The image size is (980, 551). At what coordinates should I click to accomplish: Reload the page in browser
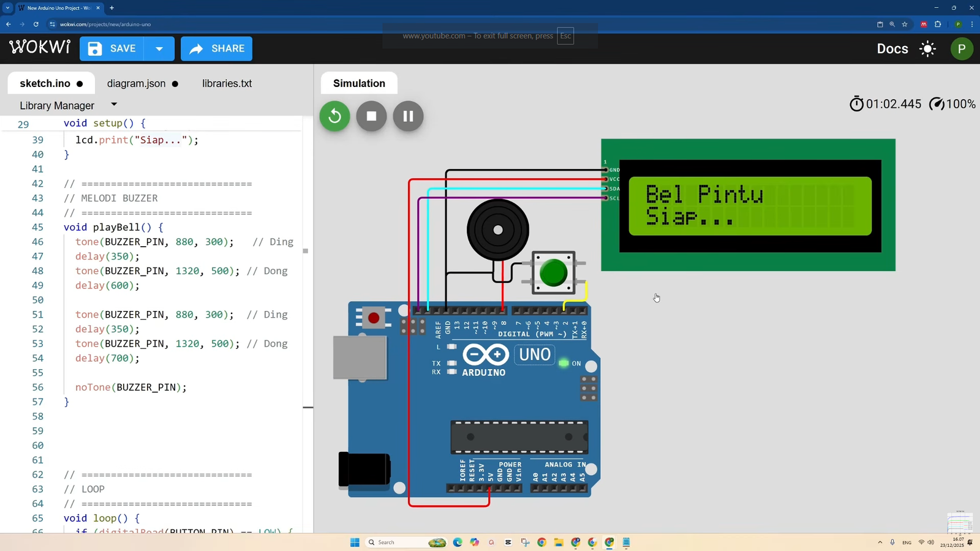click(x=36, y=24)
